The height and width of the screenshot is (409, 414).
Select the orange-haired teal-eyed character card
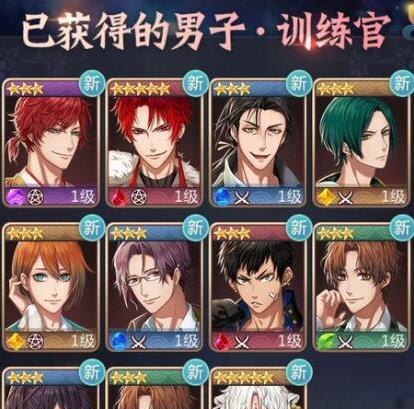click(x=51, y=288)
